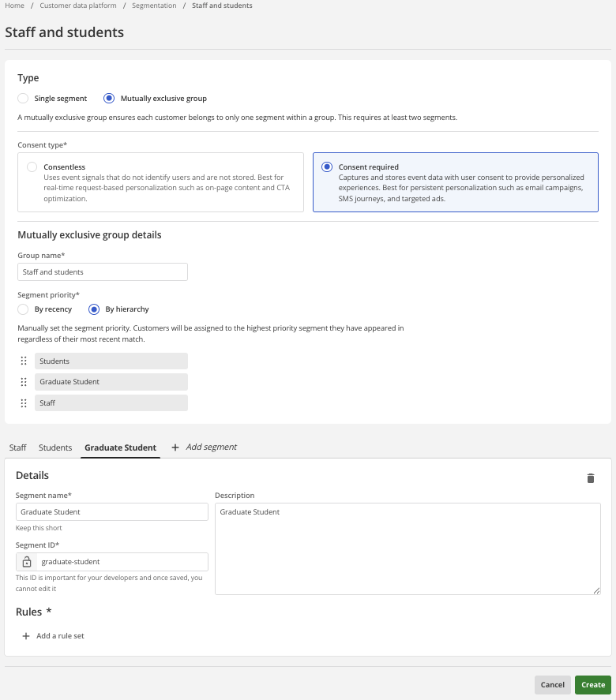Click the plus icon for Add segment
This screenshot has width=616, height=700.
pos(175,447)
